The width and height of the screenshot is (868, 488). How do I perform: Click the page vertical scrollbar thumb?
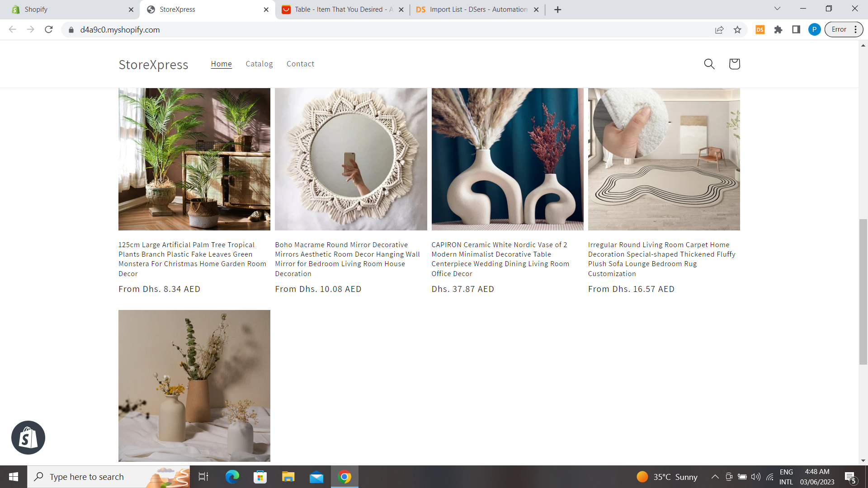[863, 291]
